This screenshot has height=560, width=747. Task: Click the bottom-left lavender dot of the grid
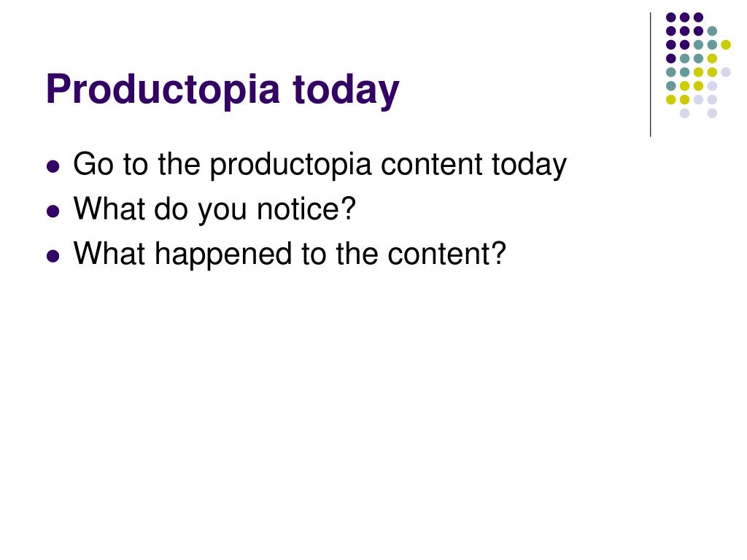[684, 113]
